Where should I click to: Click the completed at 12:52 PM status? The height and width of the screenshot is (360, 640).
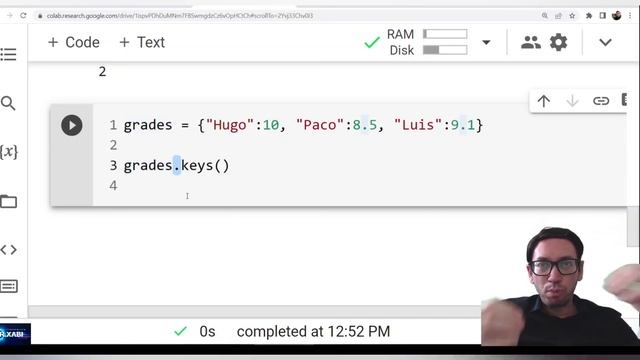[313, 331]
